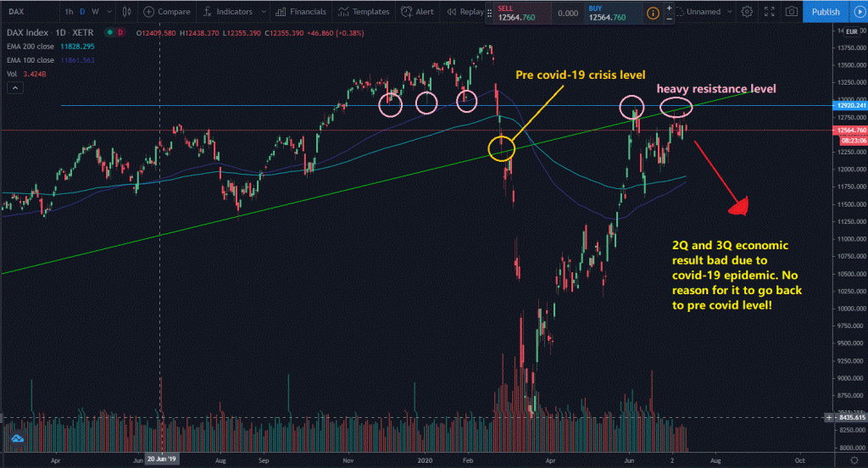Open the Financials menu

tap(302, 12)
